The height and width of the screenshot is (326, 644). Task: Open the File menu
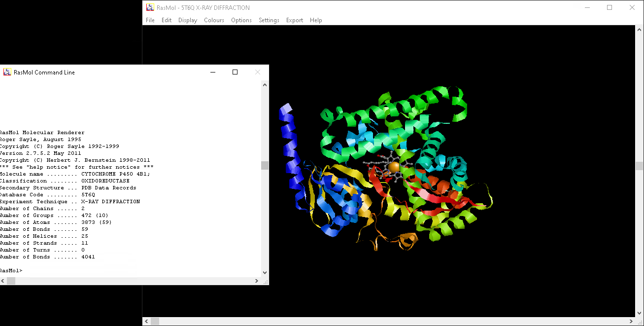150,20
